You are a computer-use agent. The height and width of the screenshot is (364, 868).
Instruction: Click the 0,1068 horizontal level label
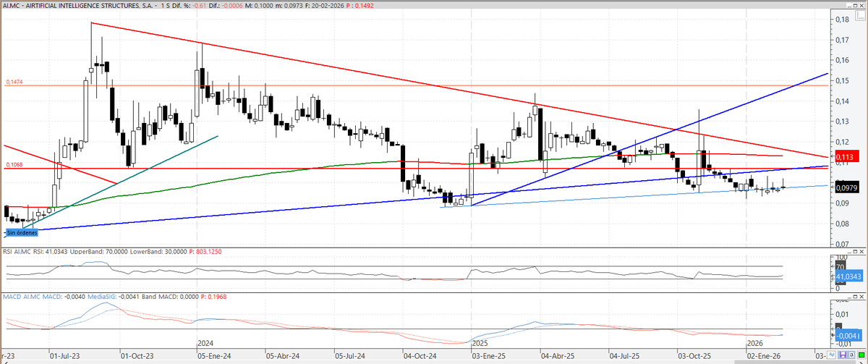click(15, 165)
